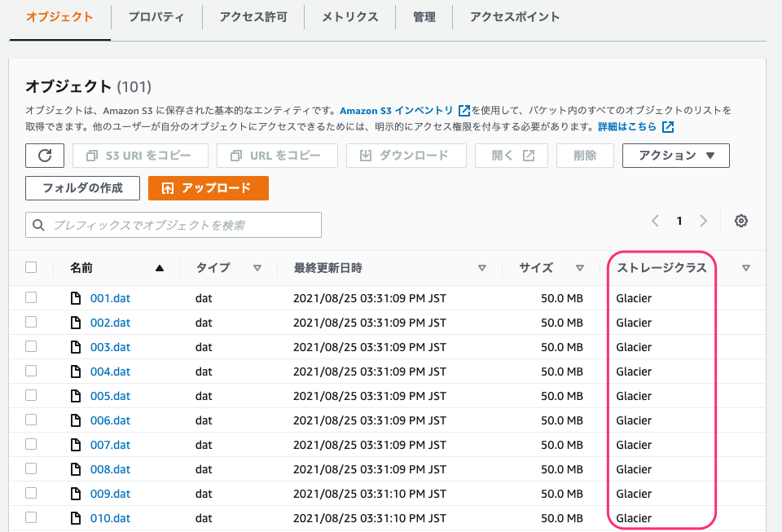Sort by タイプ column arrow
Screen dimensions: 782x532
[257, 268]
